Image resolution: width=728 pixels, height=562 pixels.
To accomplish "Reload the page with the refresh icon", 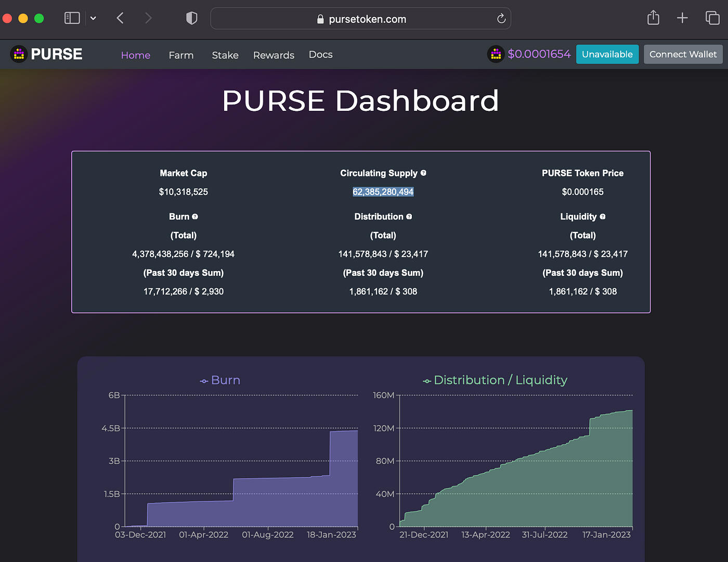I will pyautogui.click(x=501, y=19).
